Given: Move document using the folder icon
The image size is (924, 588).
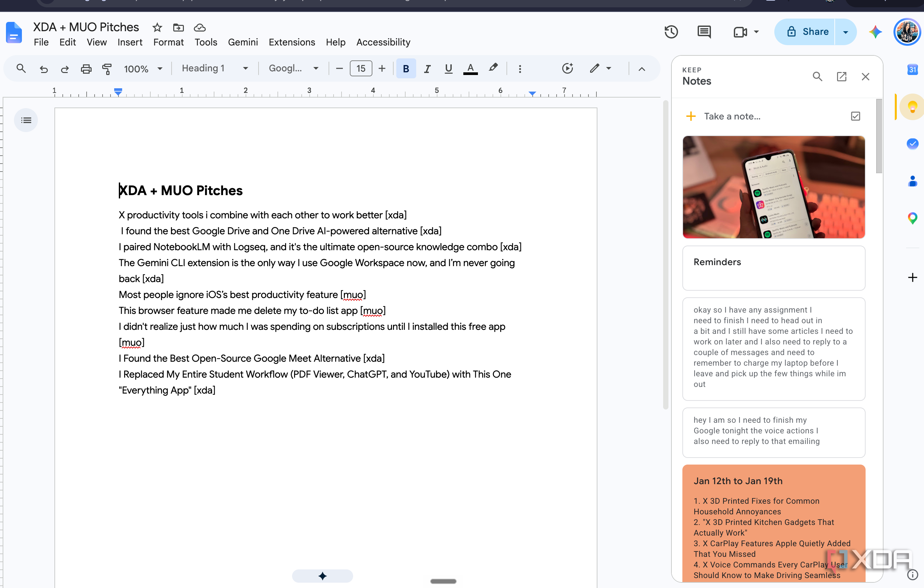Looking at the screenshot, I should (179, 28).
